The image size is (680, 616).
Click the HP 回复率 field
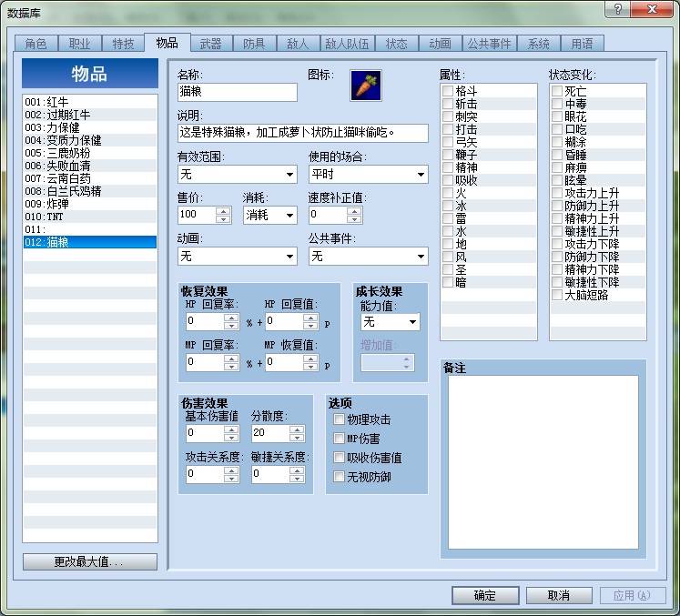(x=205, y=321)
